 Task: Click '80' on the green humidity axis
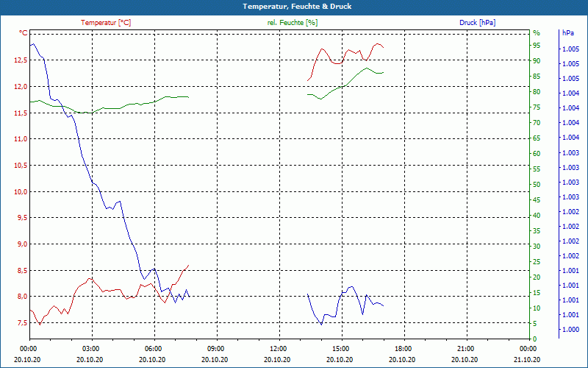point(537,91)
